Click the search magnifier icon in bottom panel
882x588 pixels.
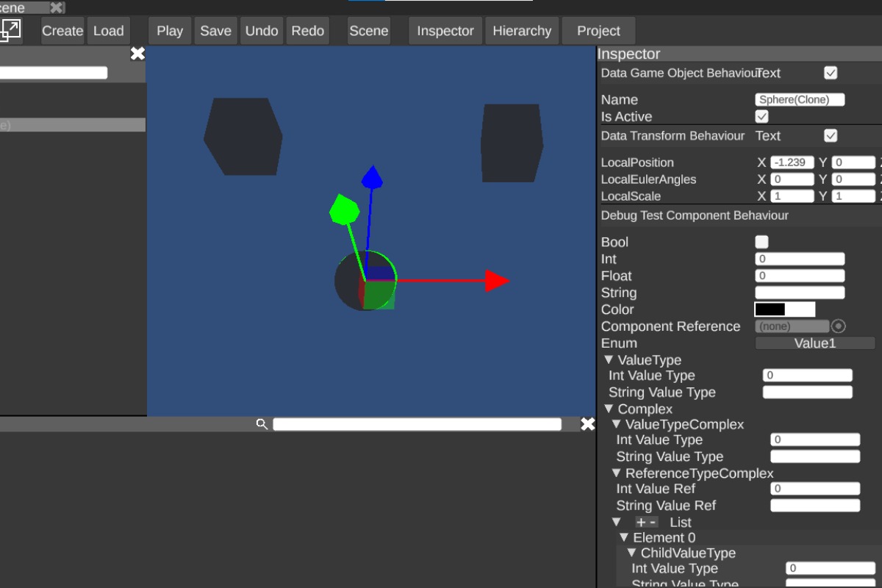(262, 424)
